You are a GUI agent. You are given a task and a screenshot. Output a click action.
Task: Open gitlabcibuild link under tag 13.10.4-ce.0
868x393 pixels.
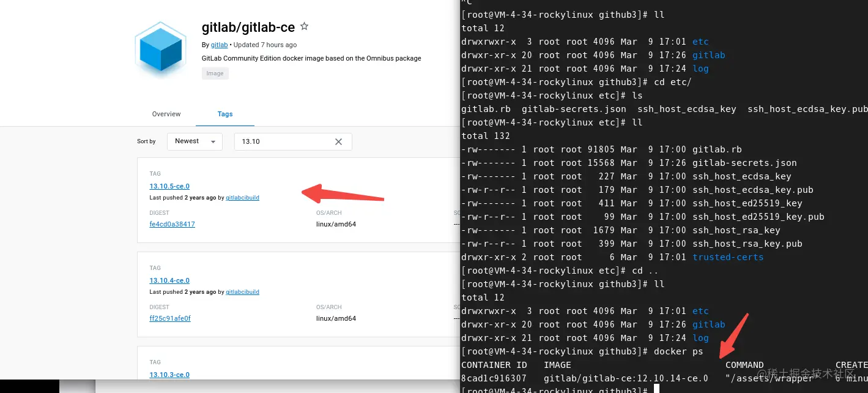click(242, 292)
